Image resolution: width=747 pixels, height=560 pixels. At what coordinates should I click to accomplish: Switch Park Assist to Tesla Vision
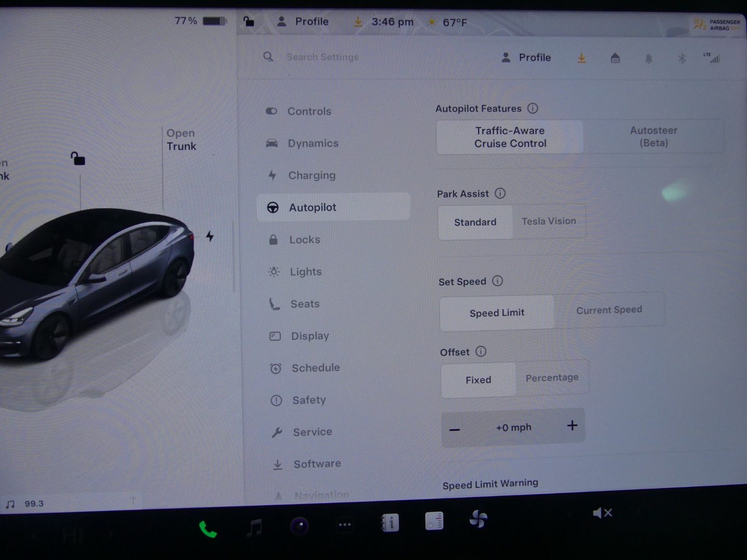[x=548, y=221]
